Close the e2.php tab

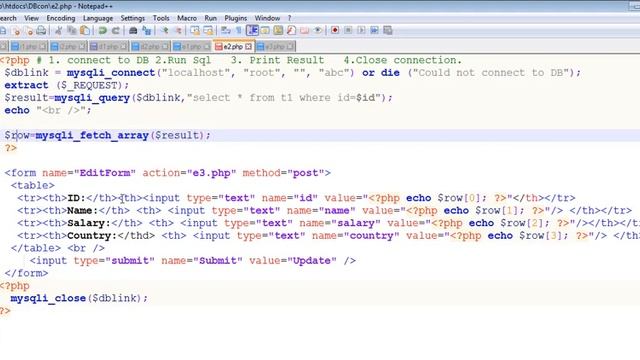pos(249,47)
